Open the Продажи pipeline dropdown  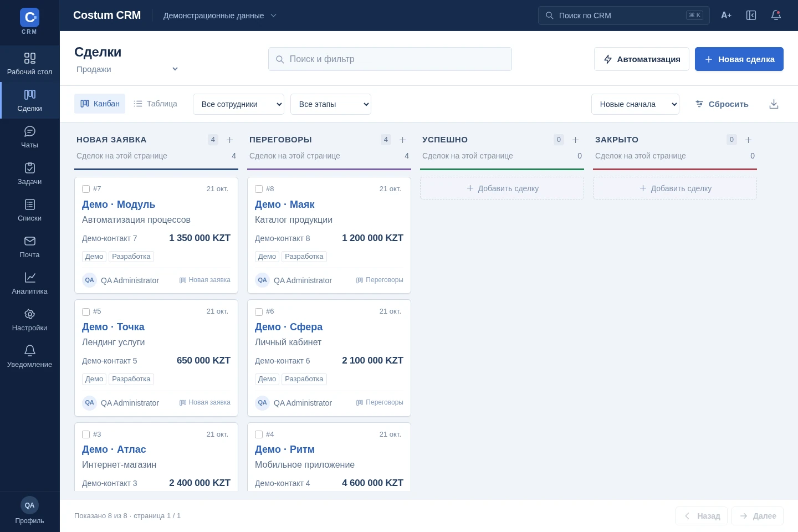click(127, 69)
